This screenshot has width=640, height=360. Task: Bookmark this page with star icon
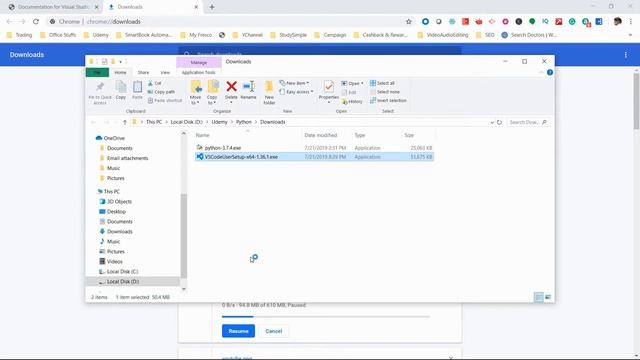pos(409,22)
